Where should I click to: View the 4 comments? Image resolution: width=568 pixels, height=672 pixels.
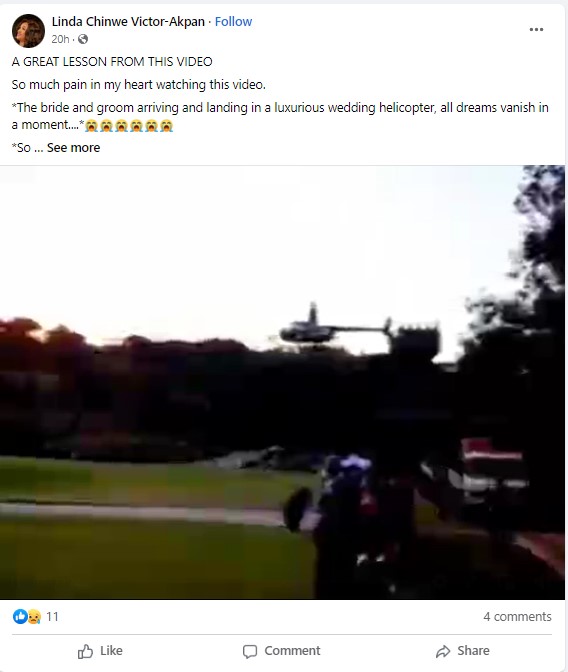coord(517,616)
